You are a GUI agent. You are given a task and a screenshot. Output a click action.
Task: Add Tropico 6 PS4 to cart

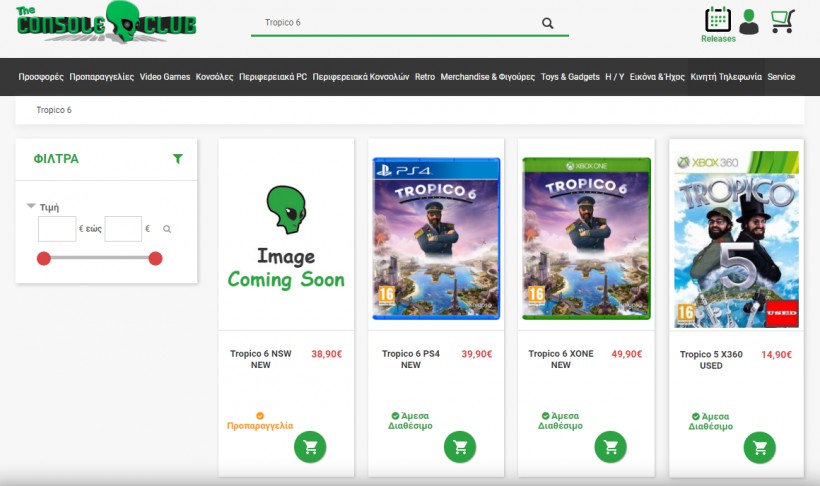(460, 447)
